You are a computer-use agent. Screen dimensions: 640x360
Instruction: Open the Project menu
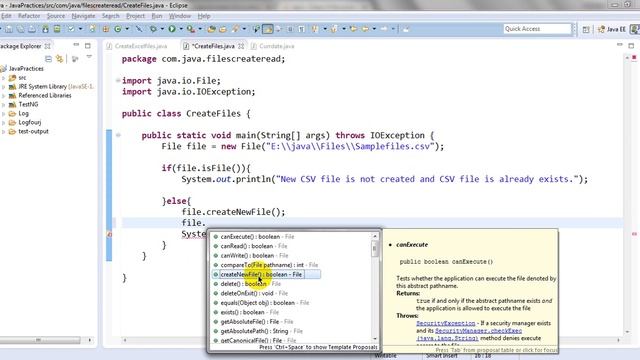pyautogui.click(x=135, y=16)
